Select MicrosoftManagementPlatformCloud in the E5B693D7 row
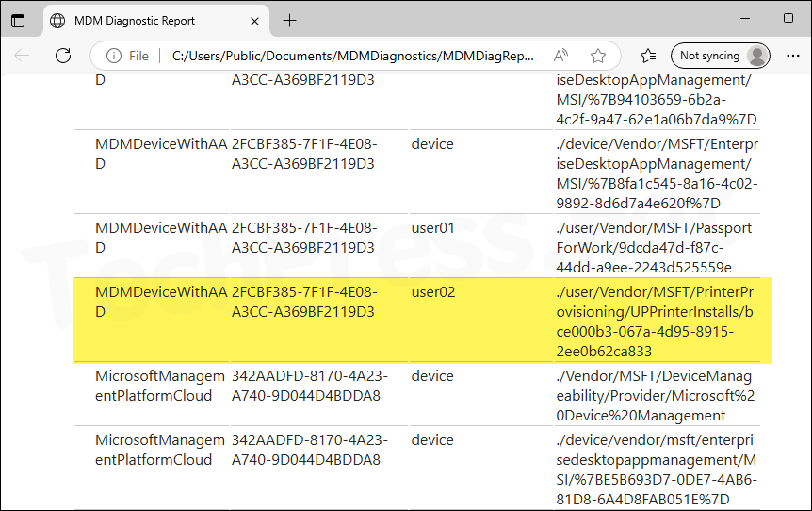812x511 pixels. 160,450
